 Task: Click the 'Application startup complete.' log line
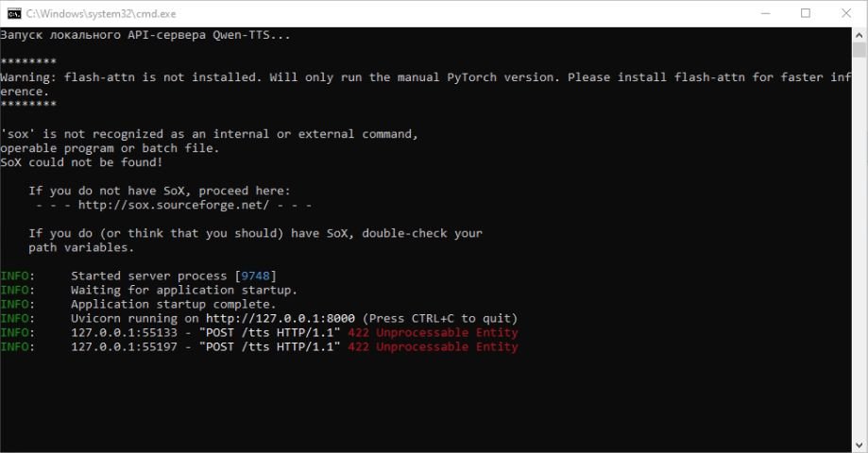click(x=173, y=304)
